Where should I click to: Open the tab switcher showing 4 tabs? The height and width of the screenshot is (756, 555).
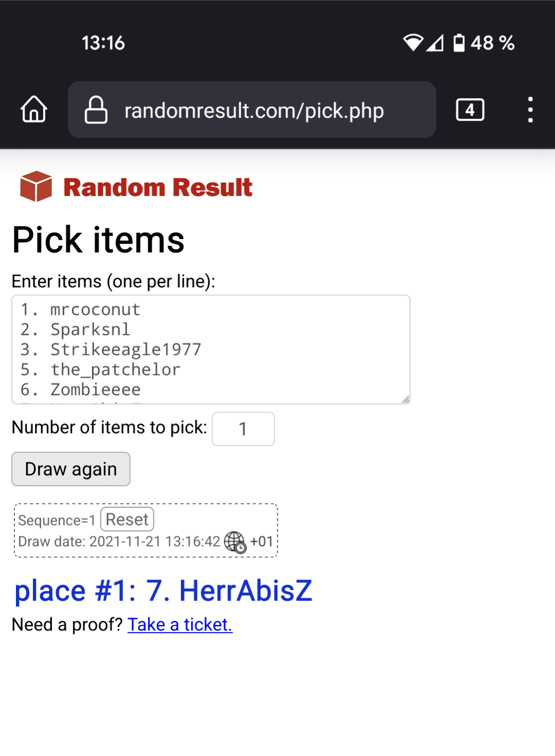(x=470, y=110)
